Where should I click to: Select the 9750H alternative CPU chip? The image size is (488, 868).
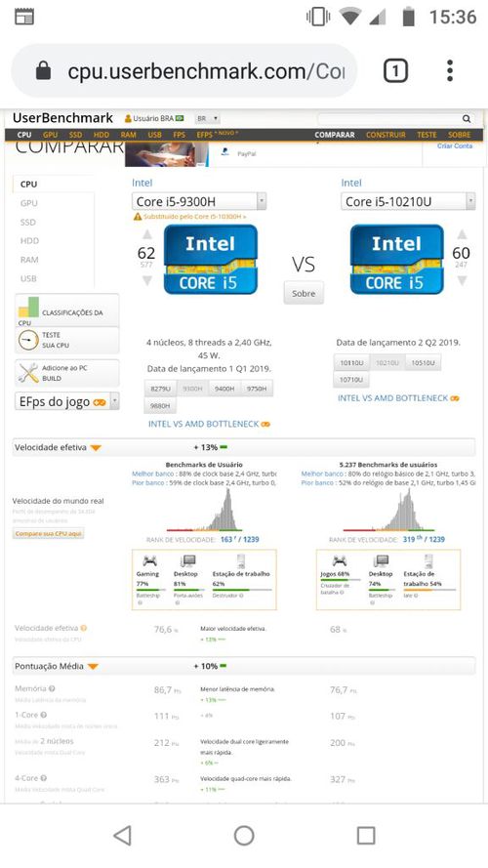(x=256, y=389)
